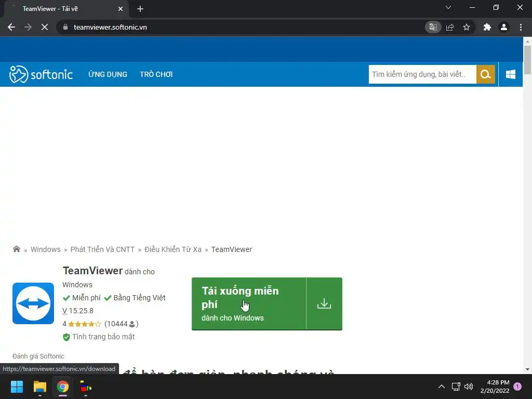The height and width of the screenshot is (399, 532).
Task: Click the page vertical scrollbar thumb
Action: [527, 60]
